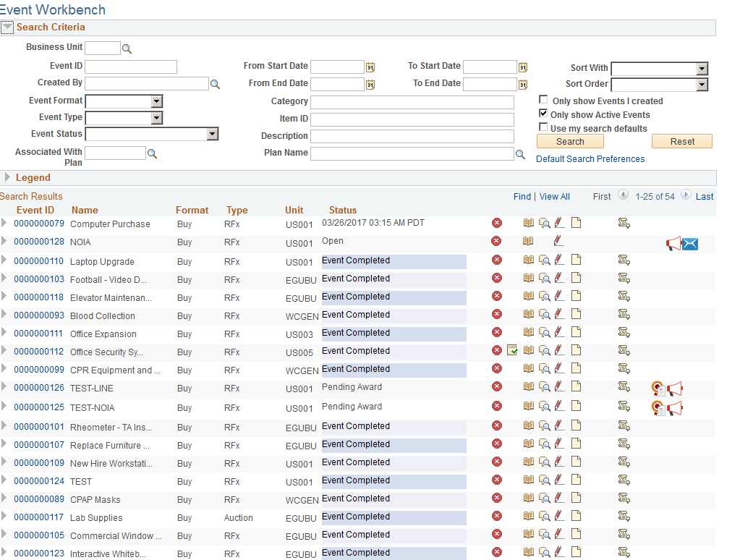Viewport: 753px width, 560px height.
Task: Click the award icon on the TEST-LINE row
Action: (x=658, y=388)
